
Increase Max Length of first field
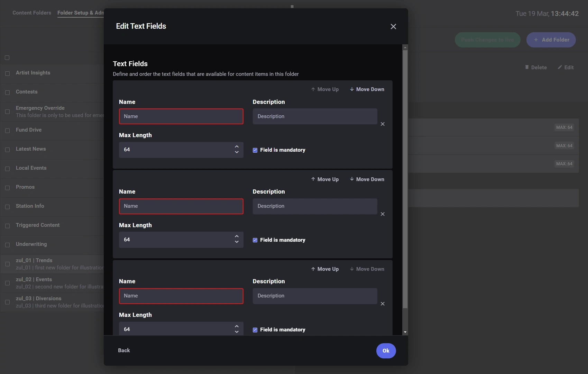(237, 147)
